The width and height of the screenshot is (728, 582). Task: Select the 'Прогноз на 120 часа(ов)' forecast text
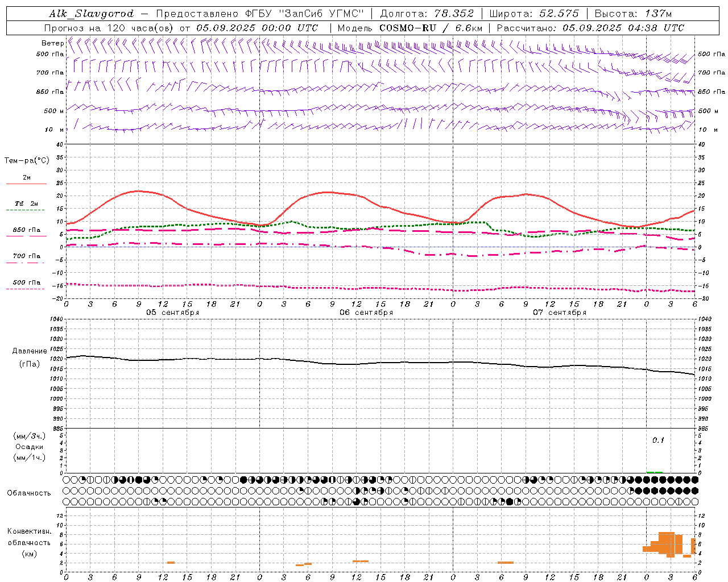[110, 28]
